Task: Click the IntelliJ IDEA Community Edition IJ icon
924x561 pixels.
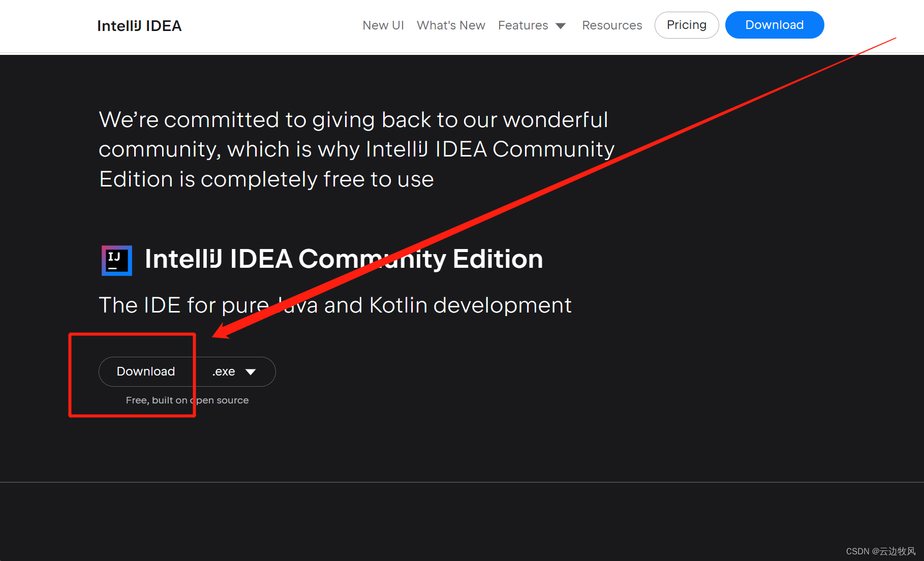Action: pos(117,261)
